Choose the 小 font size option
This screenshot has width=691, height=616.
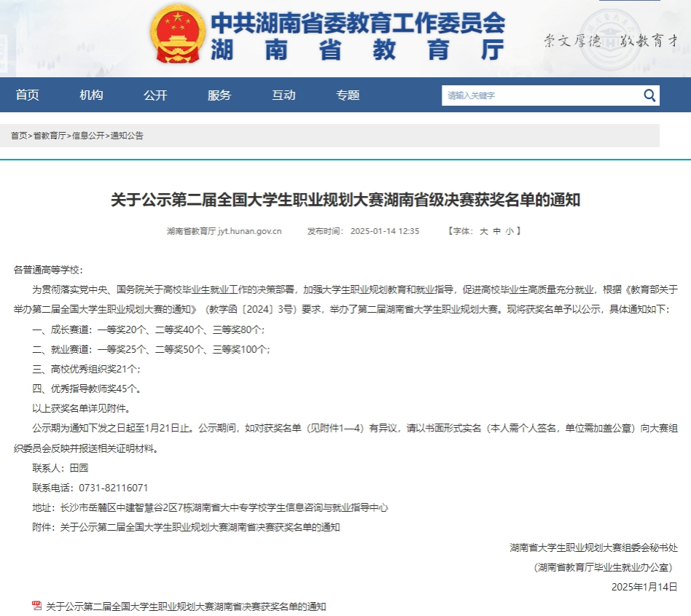point(510,231)
